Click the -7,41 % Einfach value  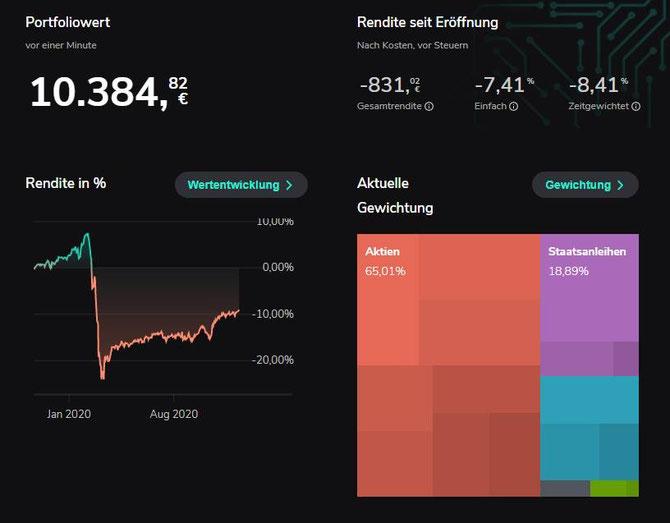(x=504, y=85)
